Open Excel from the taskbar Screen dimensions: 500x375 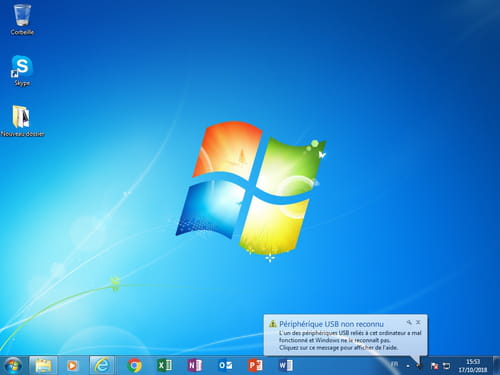(164, 365)
